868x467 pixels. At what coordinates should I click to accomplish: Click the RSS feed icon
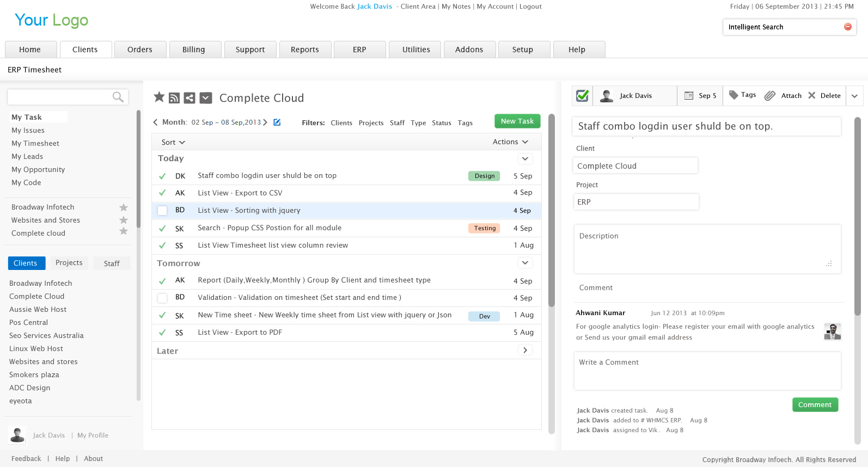pyautogui.click(x=174, y=98)
